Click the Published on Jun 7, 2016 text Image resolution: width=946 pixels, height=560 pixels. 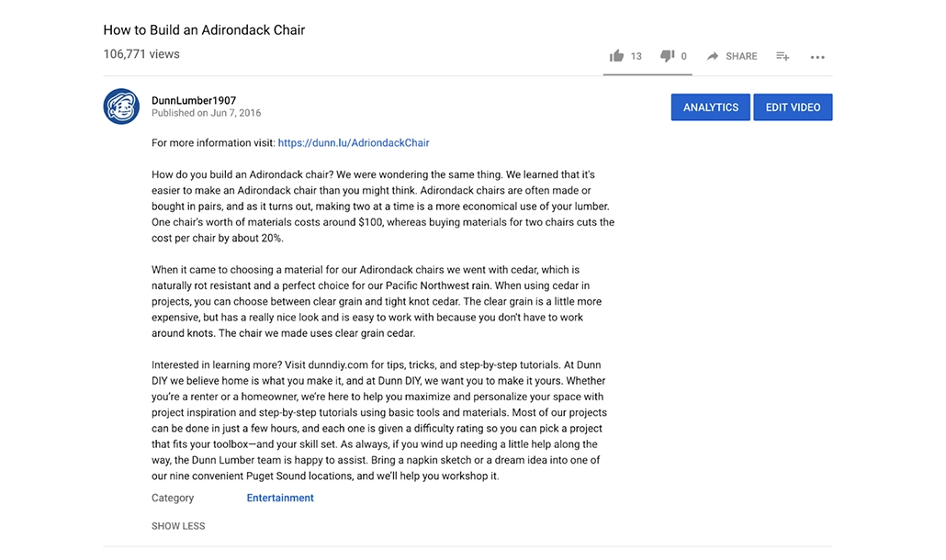pos(207,113)
